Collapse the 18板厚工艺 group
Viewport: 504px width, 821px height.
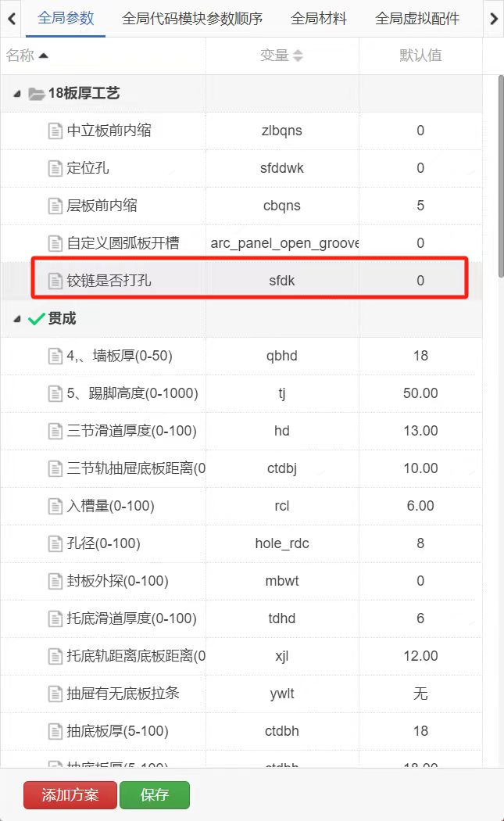[17, 94]
